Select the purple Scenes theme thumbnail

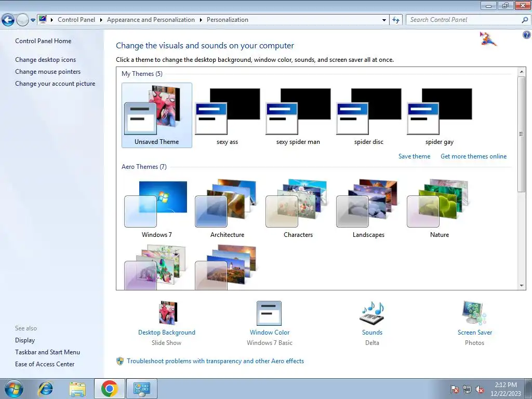[x=155, y=267]
